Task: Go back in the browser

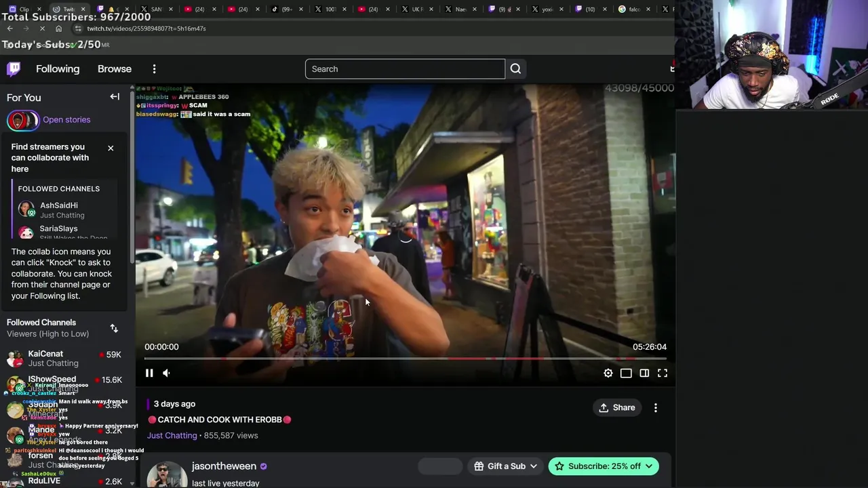Action: [10, 28]
